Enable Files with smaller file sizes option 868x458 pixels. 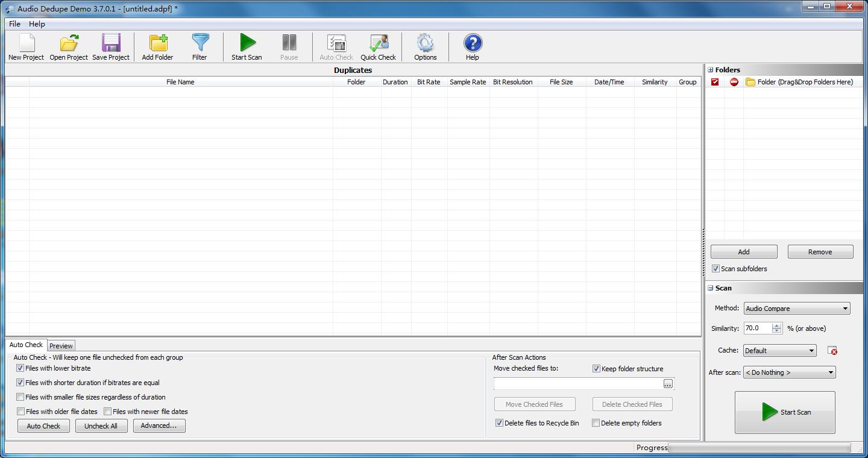click(x=20, y=397)
